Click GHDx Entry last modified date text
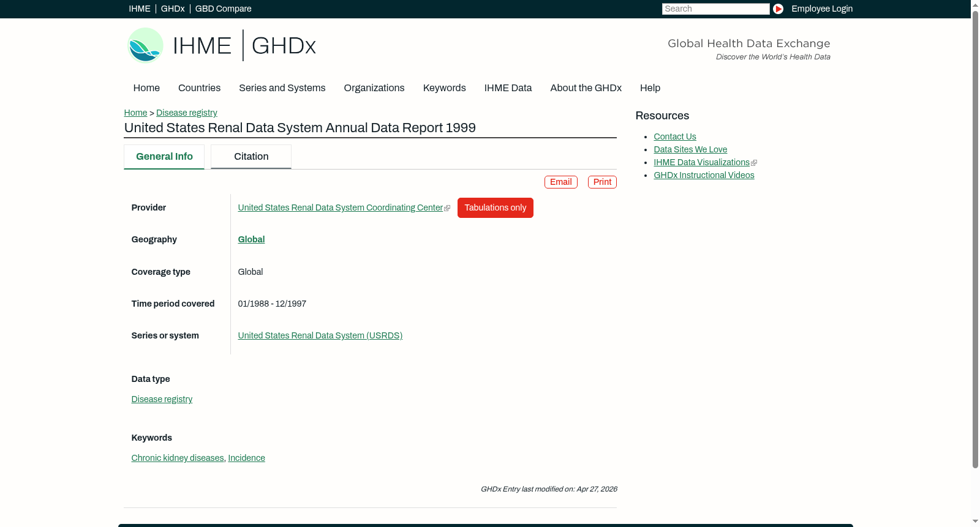 (x=548, y=489)
